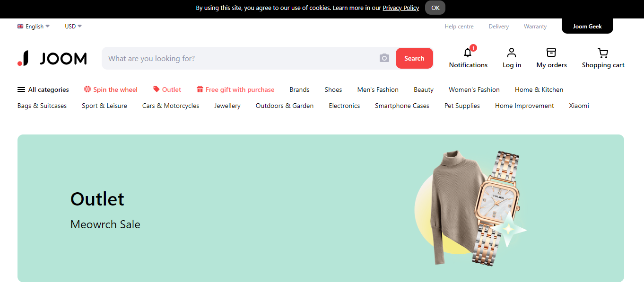This screenshot has width=644, height=295.
Task: Open the Jewellery category
Action: pyautogui.click(x=227, y=106)
